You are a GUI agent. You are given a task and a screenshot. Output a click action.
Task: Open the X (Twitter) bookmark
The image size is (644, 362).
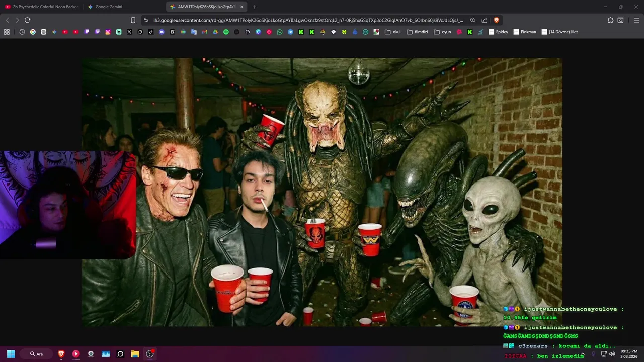pyautogui.click(x=129, y=32)
